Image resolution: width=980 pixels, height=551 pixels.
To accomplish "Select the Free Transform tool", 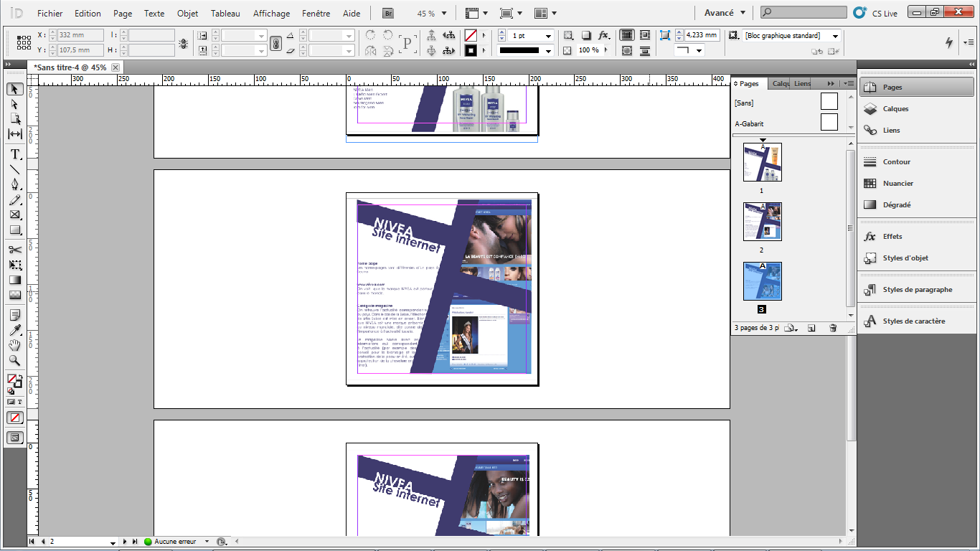I will point(15,265).
